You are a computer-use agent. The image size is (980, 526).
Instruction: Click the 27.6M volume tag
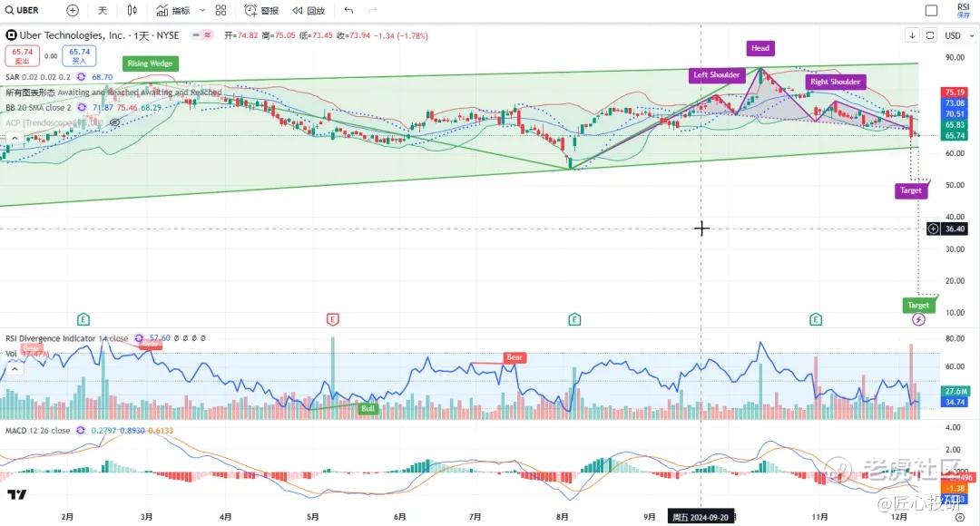point(955,391)
